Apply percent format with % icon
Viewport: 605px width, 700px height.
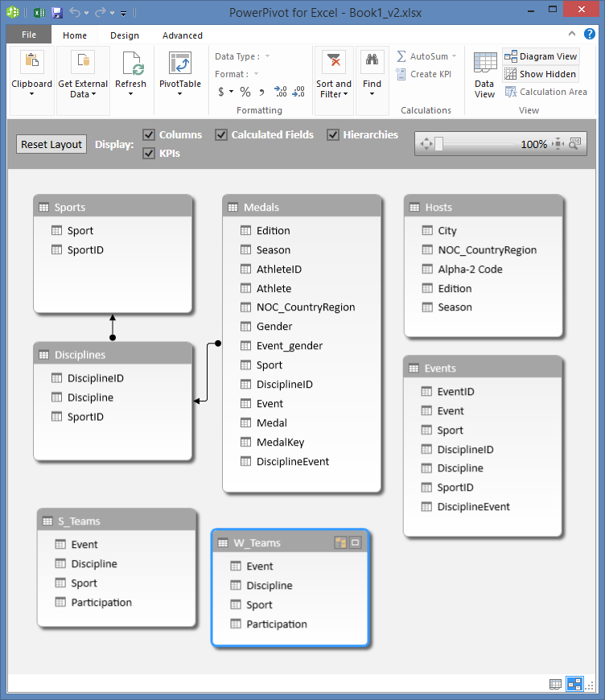click(245, 92)
